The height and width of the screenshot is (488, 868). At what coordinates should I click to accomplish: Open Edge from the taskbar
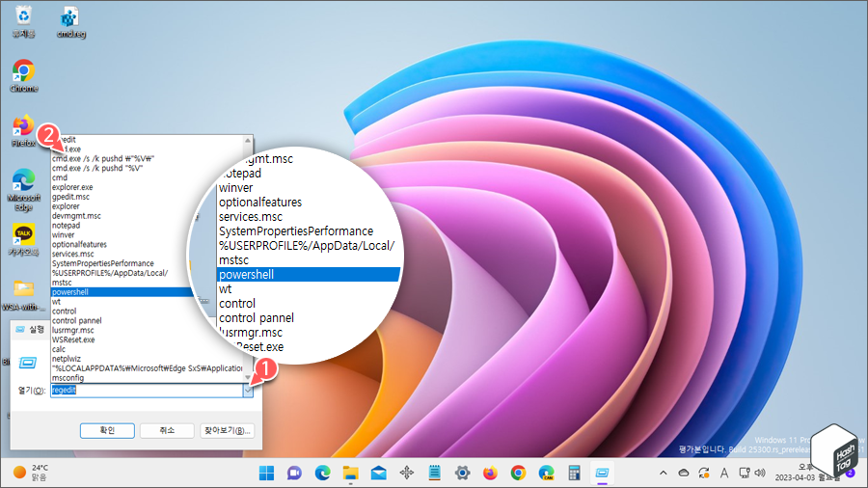(323, 474)
